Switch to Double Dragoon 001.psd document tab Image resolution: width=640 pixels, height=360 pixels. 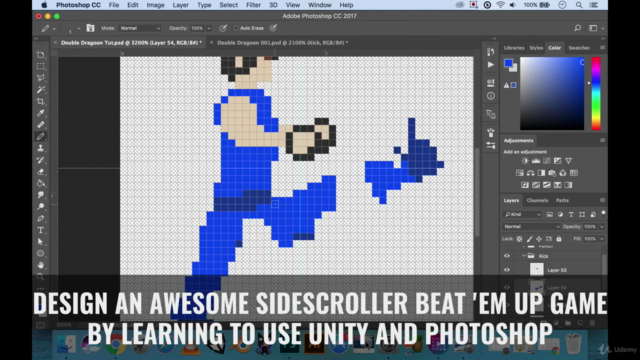click(x=282, y=42)
